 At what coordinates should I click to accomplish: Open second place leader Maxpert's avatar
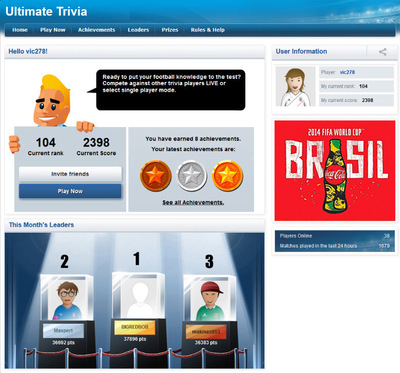point(67,300)
